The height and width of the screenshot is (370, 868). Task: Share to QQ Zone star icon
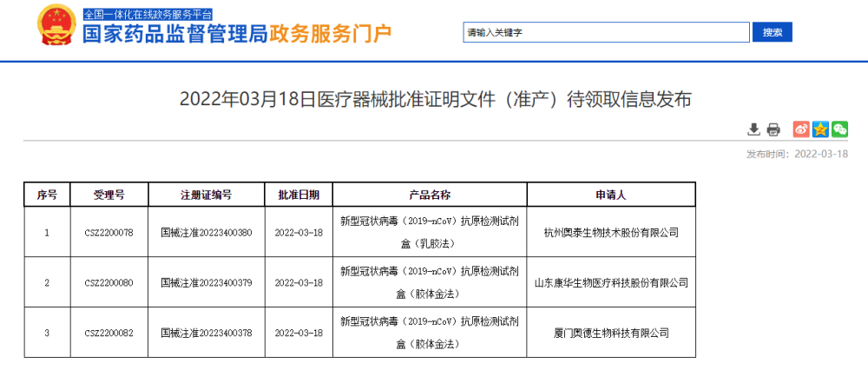(x=820, y=129)
